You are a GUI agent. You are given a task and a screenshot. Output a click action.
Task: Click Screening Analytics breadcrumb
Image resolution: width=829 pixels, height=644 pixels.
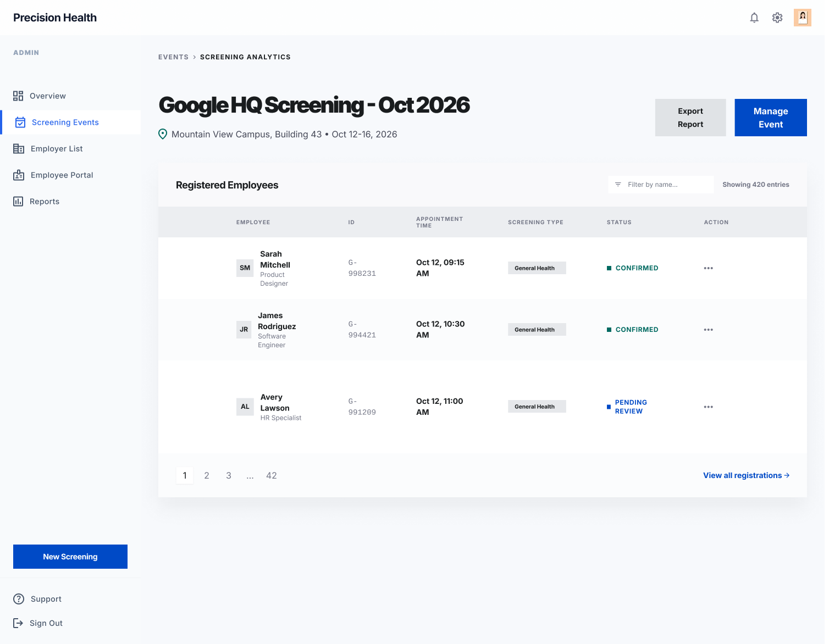click(x=245, y=57)
